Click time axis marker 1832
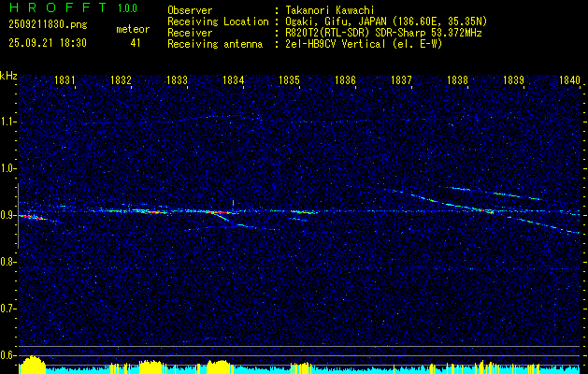The width and height of the screenshot is (588, 374). tap(122, 80)
